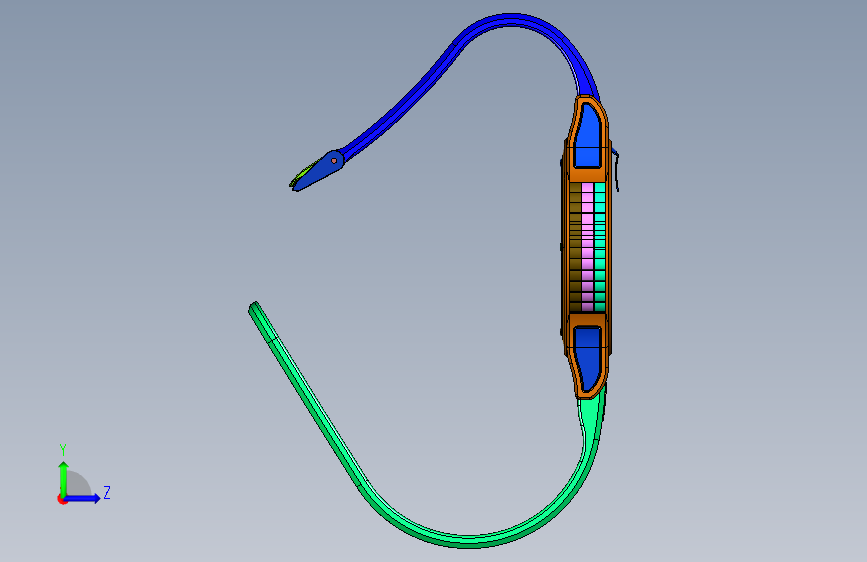Click the lower blue lug insert in the orange case
Viewport: 867px width, 562px height.
[x=587, y=358]
